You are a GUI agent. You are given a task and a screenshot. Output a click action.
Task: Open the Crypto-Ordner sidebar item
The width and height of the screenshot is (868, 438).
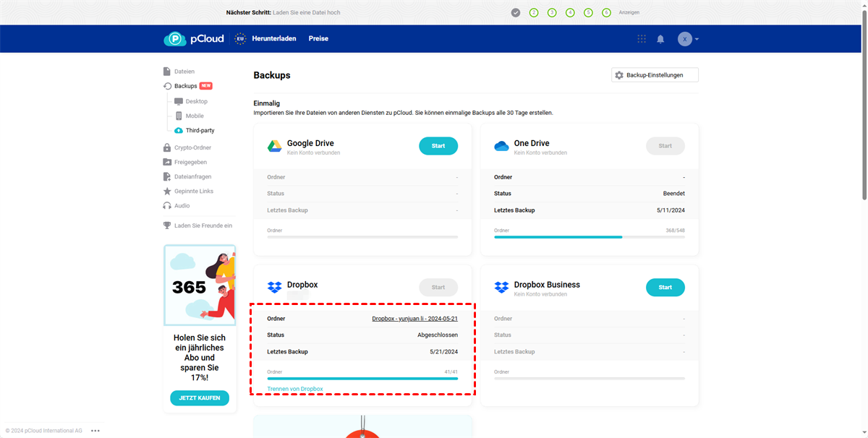pos(192,148)
